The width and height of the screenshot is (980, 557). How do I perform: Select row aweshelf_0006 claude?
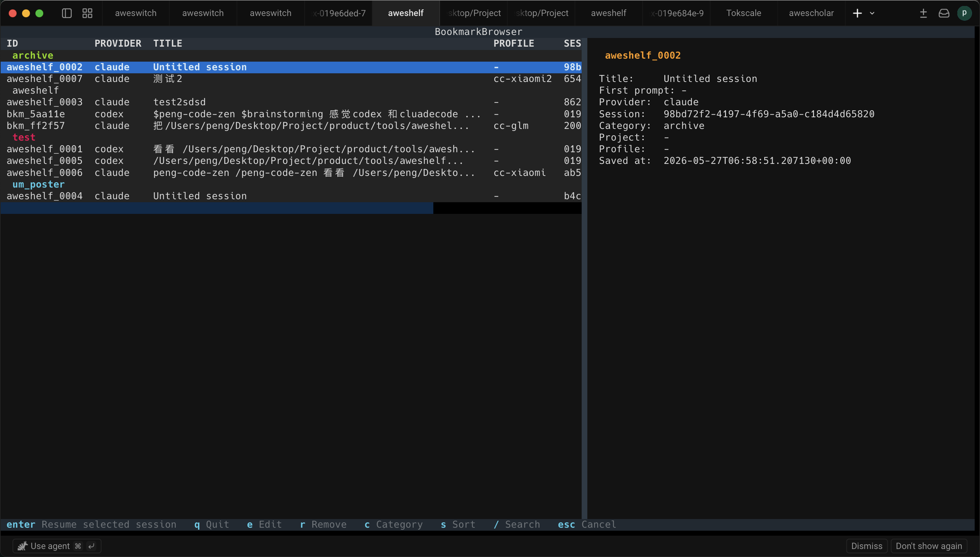[291, 173]
